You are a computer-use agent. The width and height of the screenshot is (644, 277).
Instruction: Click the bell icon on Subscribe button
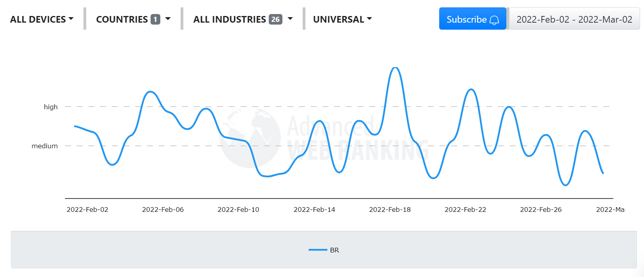tap(494, 20)
